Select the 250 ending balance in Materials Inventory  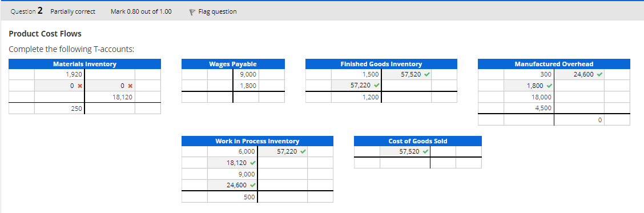pyautogui.click(x=59, y=108)
